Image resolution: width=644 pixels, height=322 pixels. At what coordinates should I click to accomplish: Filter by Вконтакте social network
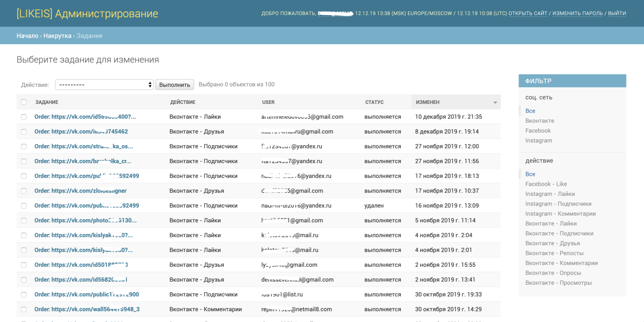pyautogui.click(x=540, y=120)
